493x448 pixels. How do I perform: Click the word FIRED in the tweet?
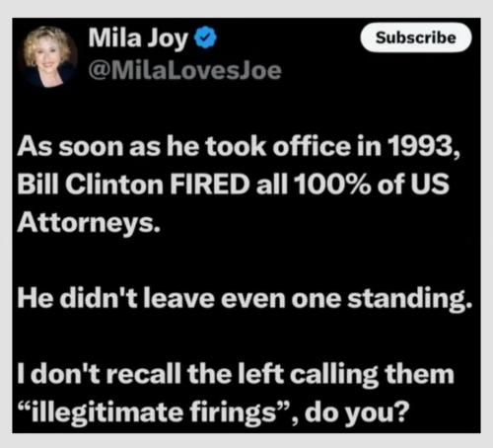(x=210, y=184)
